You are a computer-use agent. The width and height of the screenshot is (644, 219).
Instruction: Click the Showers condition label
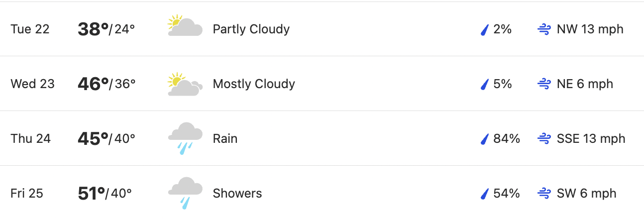tap(237, 193)
